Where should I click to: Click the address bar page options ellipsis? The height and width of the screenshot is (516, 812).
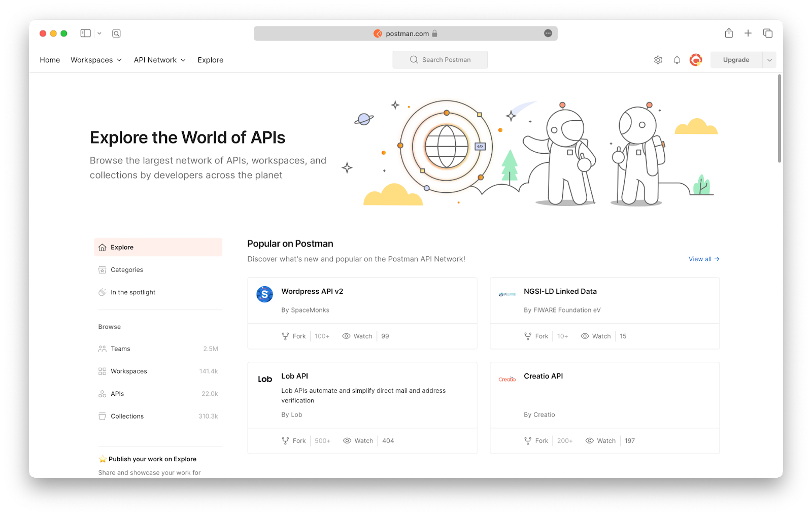click(548, 33)
